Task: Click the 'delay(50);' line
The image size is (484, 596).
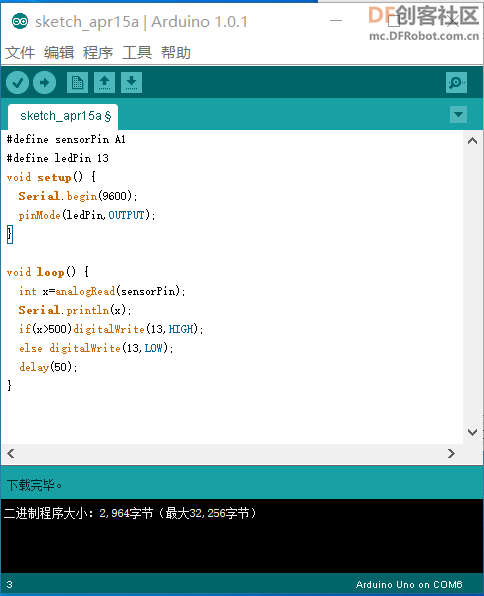Action: coord(48,367)
